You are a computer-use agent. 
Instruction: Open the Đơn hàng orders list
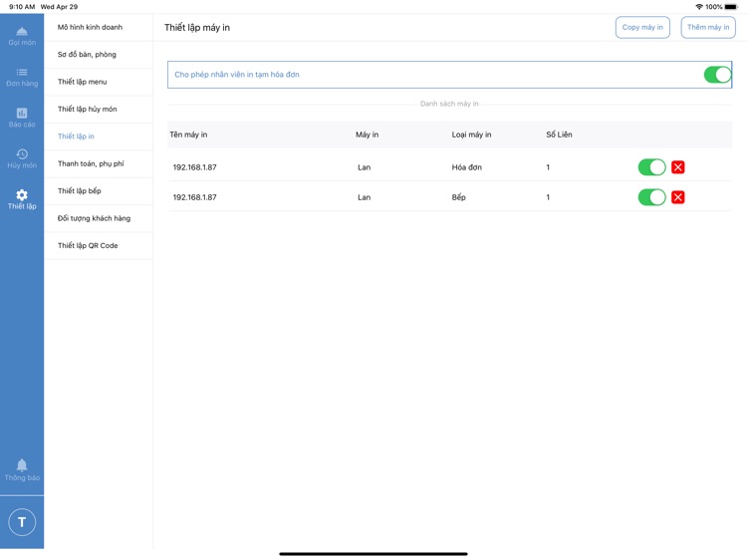click(22, 77)
